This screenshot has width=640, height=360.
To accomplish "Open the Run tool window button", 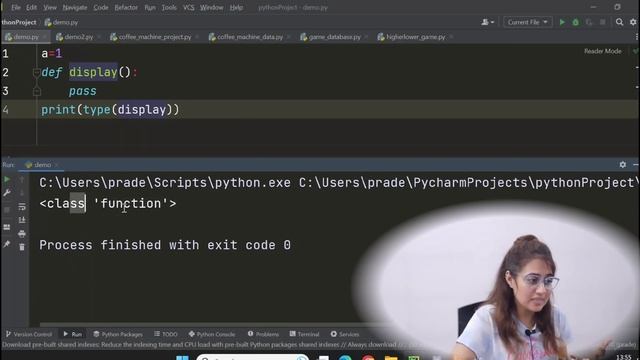I will click(x=72, y=334).
